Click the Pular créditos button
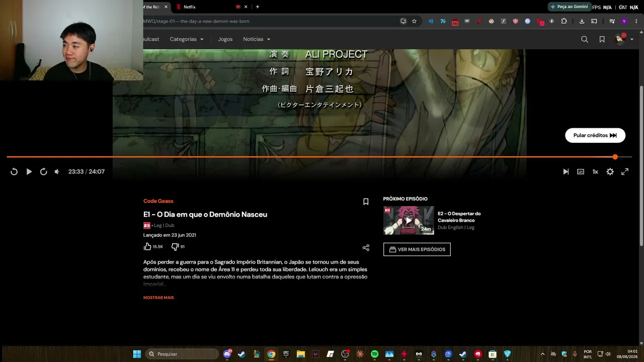Image resolution: width=644 pixels, height=362 pixels. (x=595, y=135)
